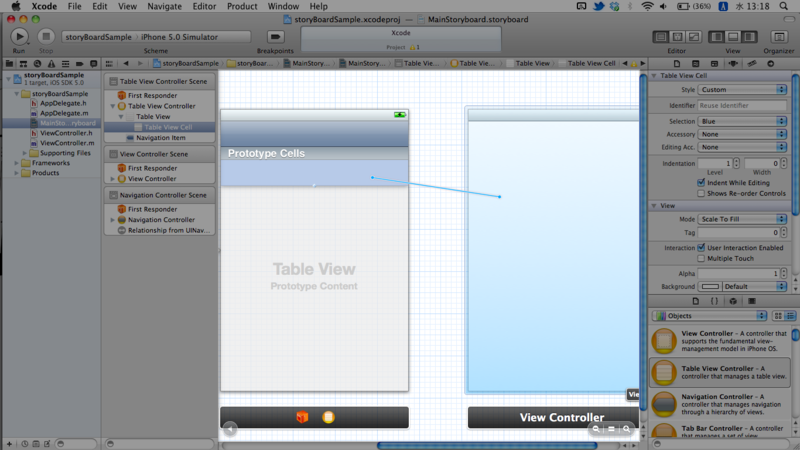This screenshot has height=450, width=800.
Task: Select AppDelegate.h in project navigator
Action: (x=63, y=103)
